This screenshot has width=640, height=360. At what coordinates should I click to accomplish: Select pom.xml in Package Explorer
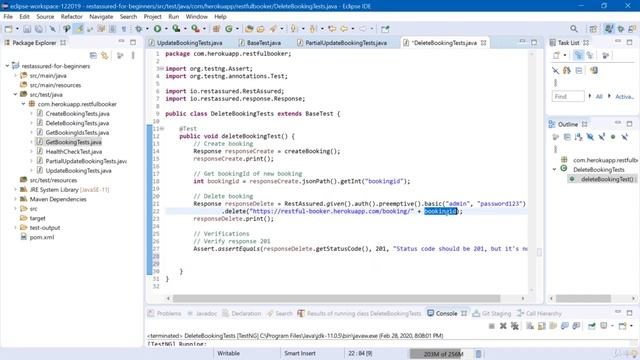[42, 237]
